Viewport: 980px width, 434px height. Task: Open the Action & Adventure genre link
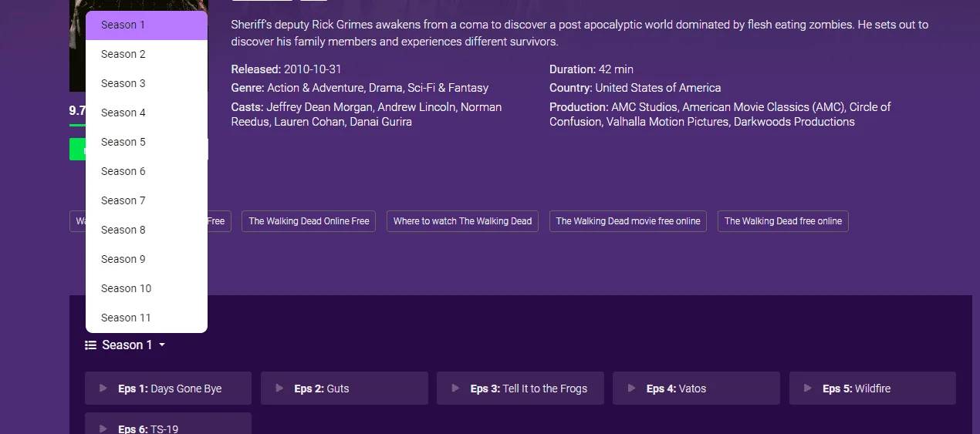[x=315, y=88]
